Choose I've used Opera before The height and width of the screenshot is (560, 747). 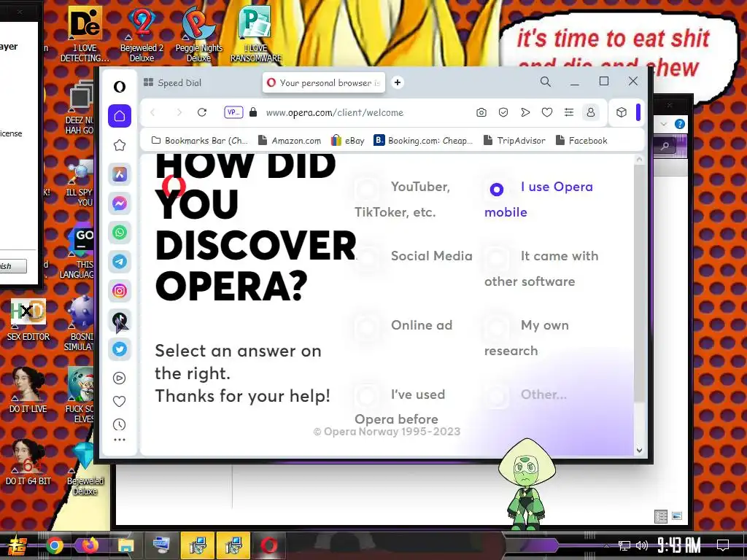coord(400,407)
